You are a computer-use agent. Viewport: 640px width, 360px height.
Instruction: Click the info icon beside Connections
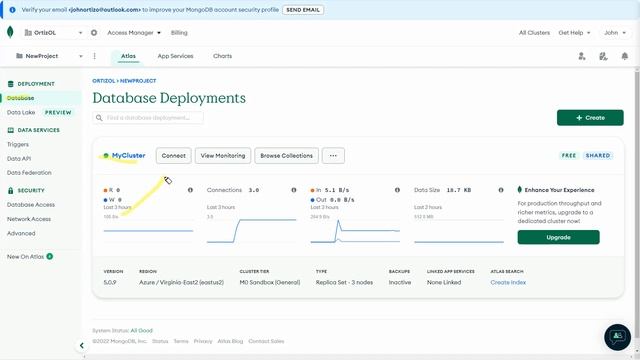pos(294,190)
